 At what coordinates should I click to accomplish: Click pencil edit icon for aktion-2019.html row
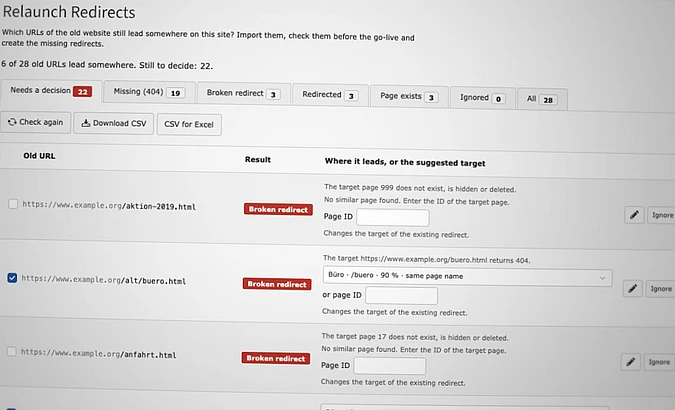click(x=634, y=214)
